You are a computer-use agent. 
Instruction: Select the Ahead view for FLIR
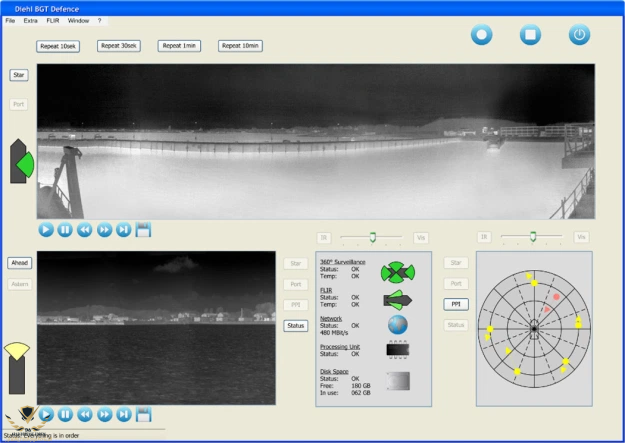click(20, 263)
